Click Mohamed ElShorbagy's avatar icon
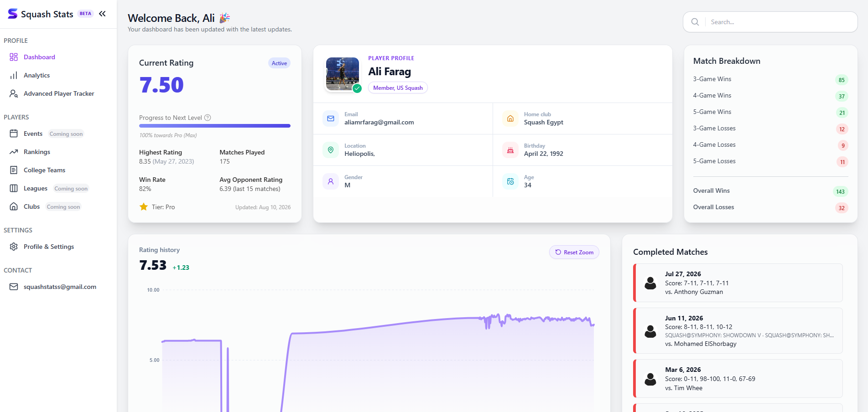 (650, 331)
